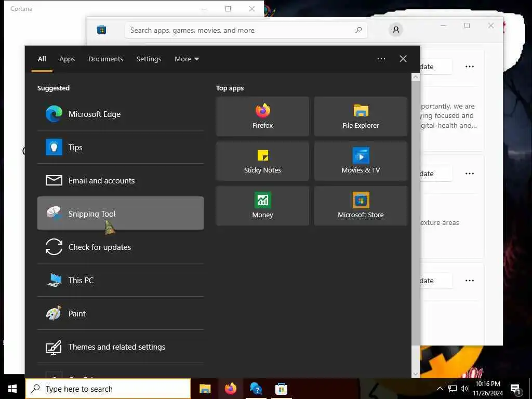This screenshot has width=532, height=399.
Task: Show hidden system tray icons
Action: pyautogui.click(x=440, y=389)
